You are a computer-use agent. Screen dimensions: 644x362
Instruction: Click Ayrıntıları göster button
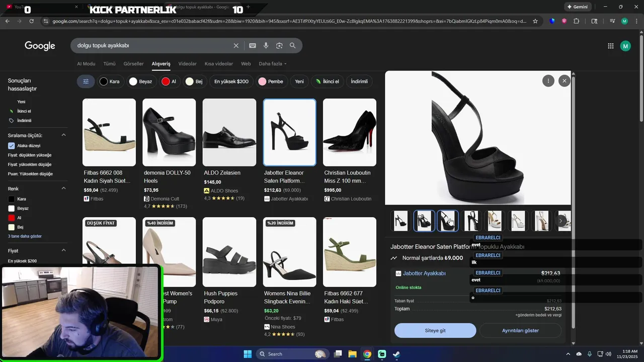[520, 330]
